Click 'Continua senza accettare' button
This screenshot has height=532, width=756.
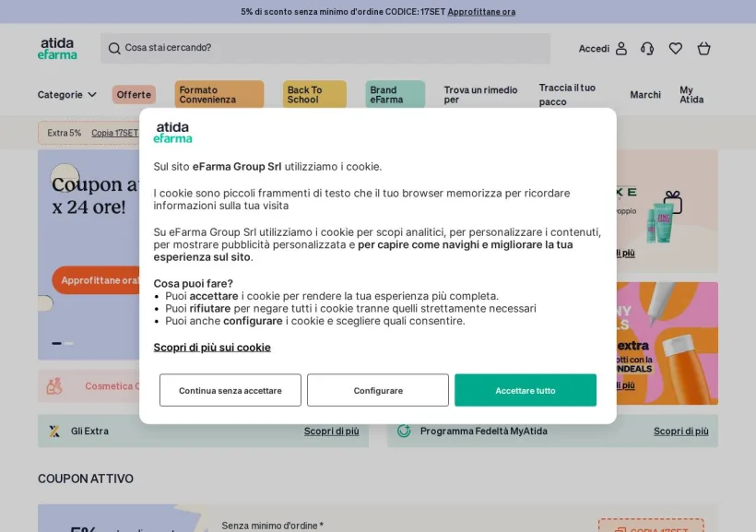pyautogui.click(x=230, y=390)
